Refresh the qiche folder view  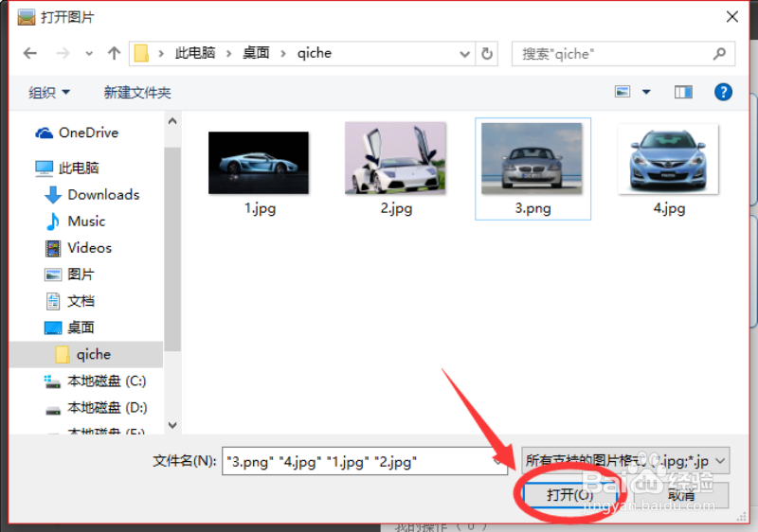[x=487, y=54]
